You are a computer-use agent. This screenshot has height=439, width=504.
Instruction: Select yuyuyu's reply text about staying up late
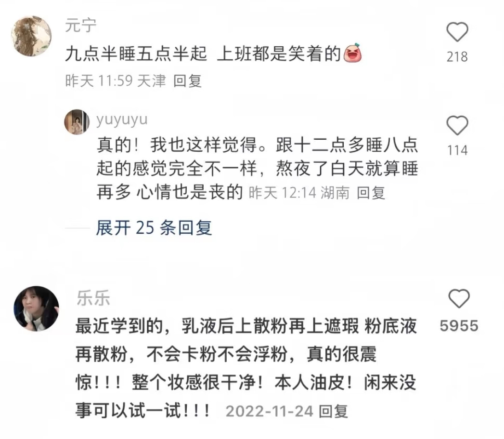click(257, 169)
